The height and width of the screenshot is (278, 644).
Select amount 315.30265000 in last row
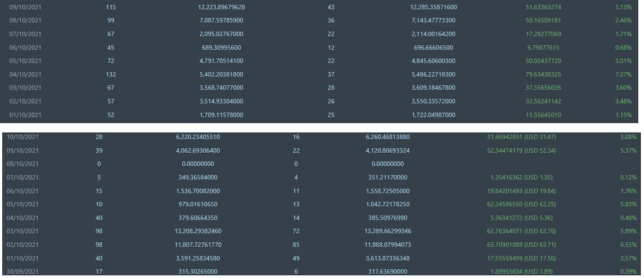tap(198, 271)
